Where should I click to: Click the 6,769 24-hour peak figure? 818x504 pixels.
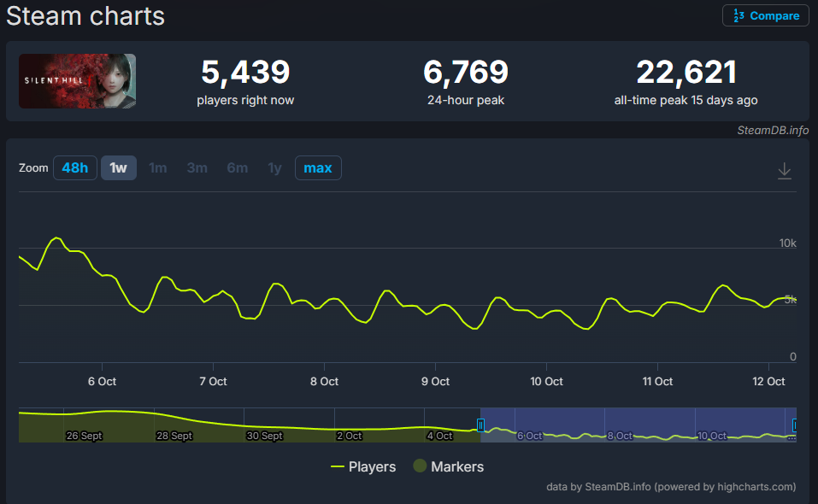tap(465, 72)
